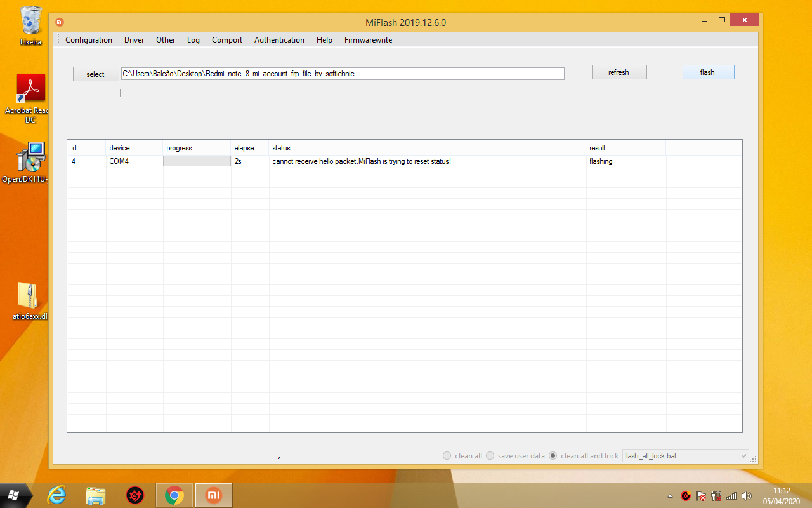The width and height of the screenshot is (812, 508).
Task: Click the menu bar drag grip handle
Action: click(x=58, y=39)
